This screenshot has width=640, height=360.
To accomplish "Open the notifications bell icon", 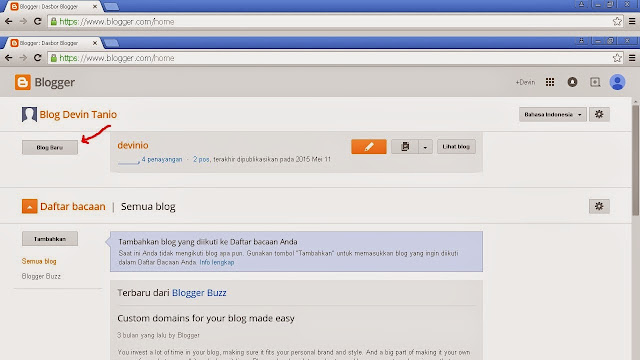I will [x=572, y=82].
